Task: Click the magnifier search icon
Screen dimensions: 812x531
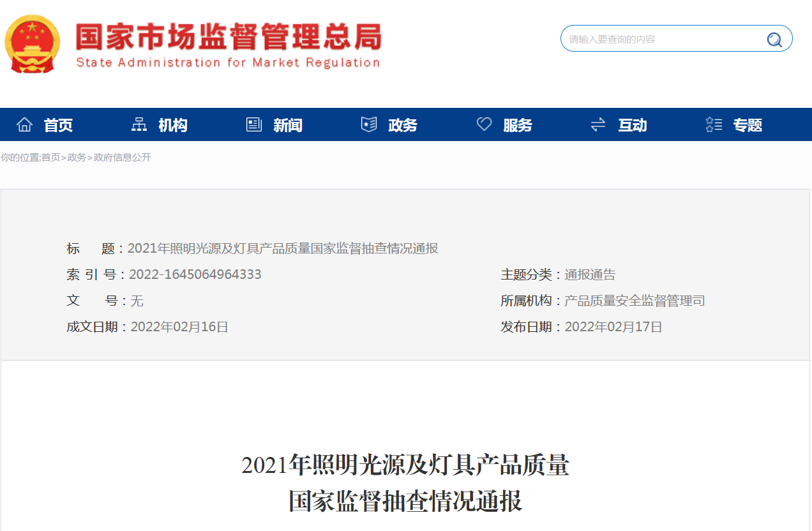Action: click(774, 40)
